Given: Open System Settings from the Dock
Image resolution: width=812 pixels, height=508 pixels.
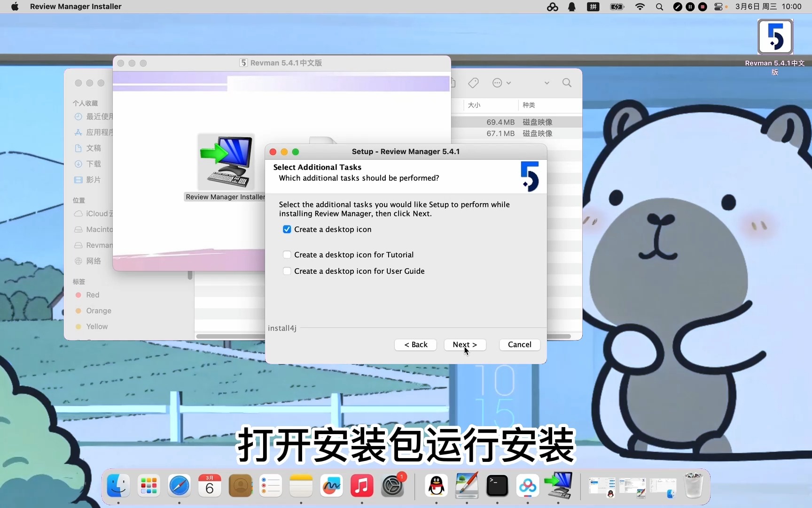Looking at the screenshot, I should click(x=392, y=486).
